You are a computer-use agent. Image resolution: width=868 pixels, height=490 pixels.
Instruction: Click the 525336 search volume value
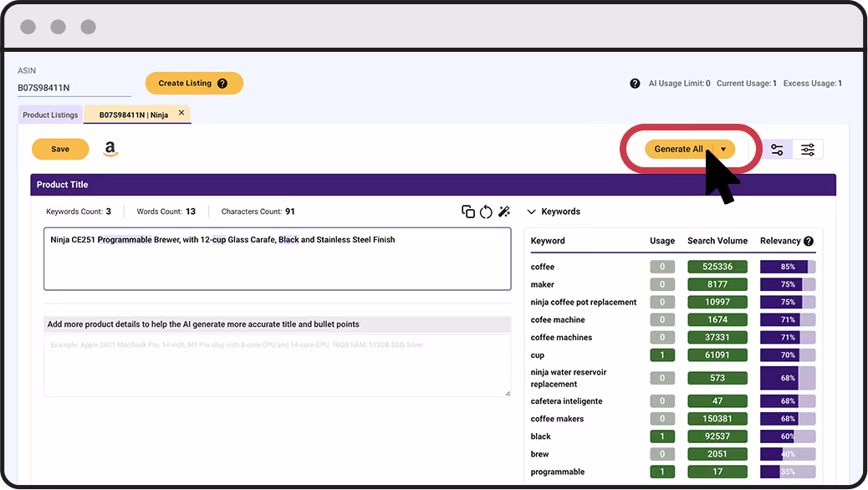coord(717,267)
